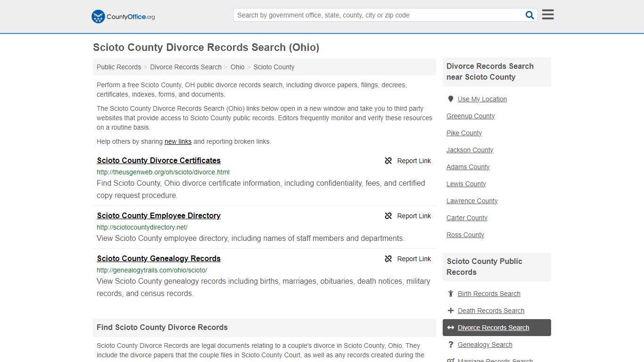Select the Scioto County breadcrumb
Screen dimensions: 644x362
[274, 67]
